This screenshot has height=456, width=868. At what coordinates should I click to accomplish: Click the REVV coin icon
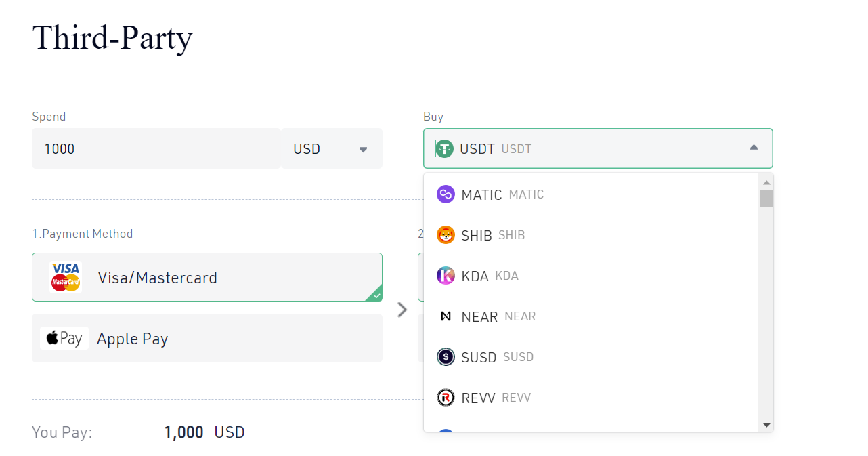point(446,398)
